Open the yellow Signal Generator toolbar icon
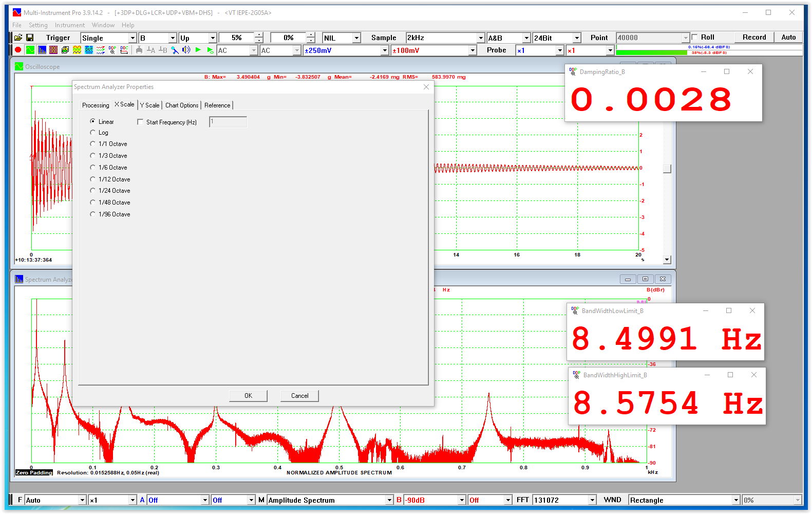Image resolution: width=812 pixels, height=514 pixels. [77, 50]
